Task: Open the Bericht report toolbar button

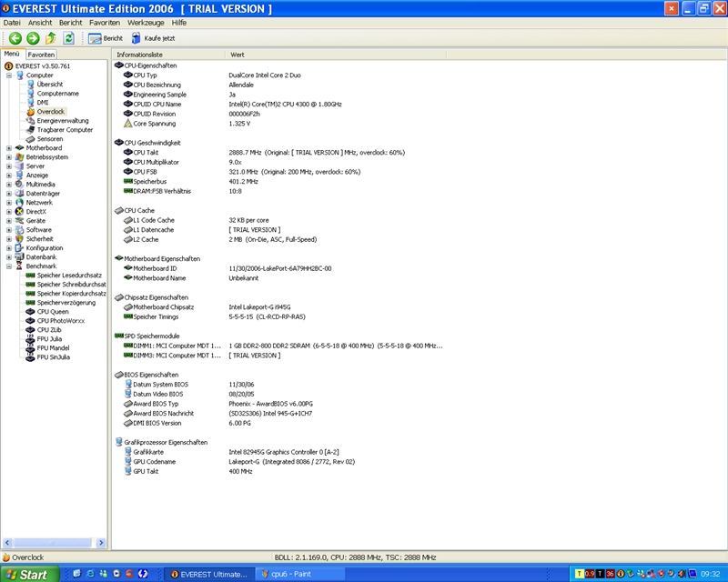Action: click(106, 38)
